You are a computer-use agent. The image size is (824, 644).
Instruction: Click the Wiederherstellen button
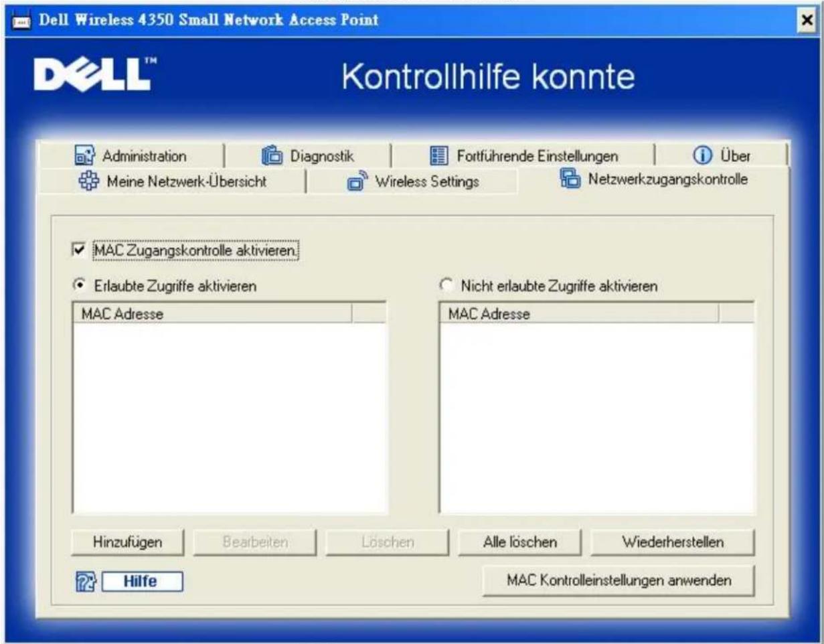pos(672,542)
